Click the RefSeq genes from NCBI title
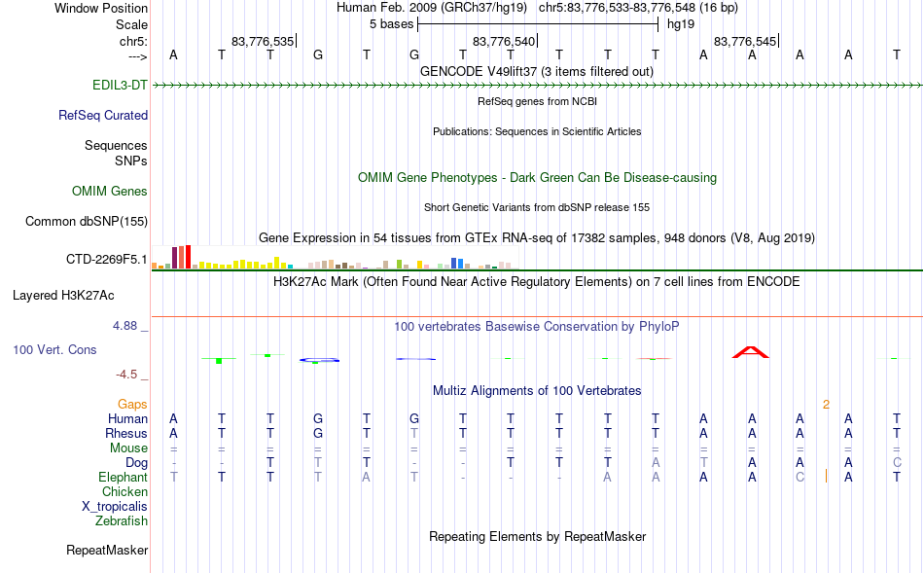The image size is (924, 573). point(537,101)
